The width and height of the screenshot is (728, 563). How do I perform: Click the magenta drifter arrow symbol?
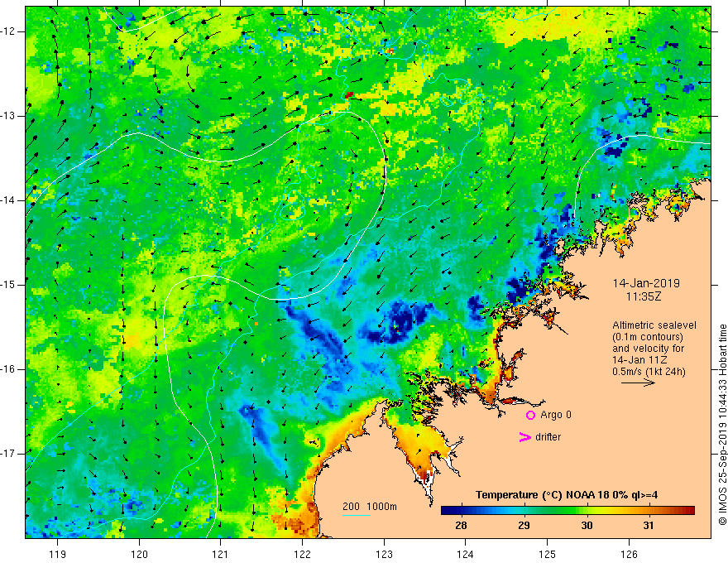point(525,437)
